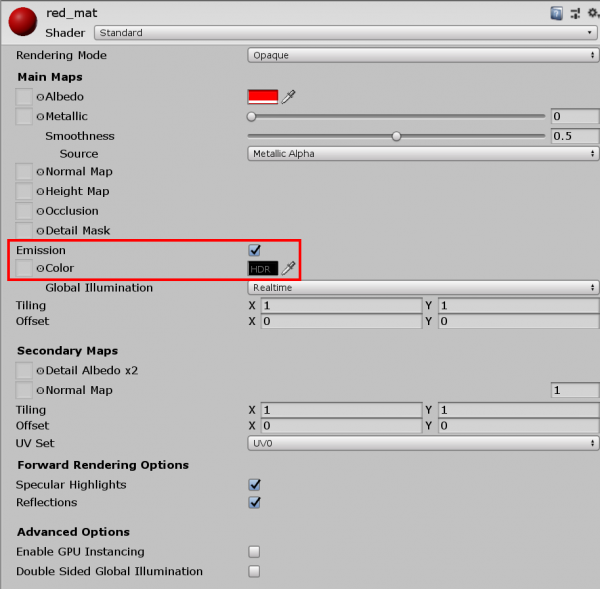Click the red Albedo color swatch
600x589 pixels.
click(262, 96)
